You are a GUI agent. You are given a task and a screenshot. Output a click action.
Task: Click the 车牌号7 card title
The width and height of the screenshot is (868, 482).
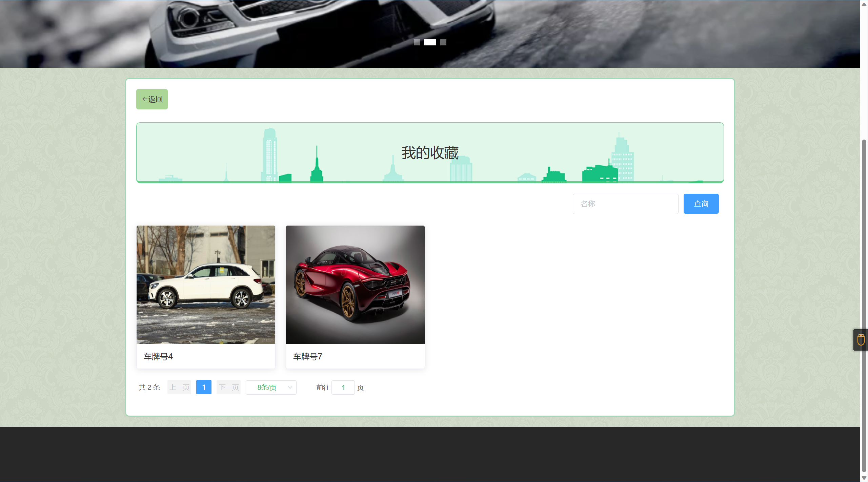click(x=307, y=356)
